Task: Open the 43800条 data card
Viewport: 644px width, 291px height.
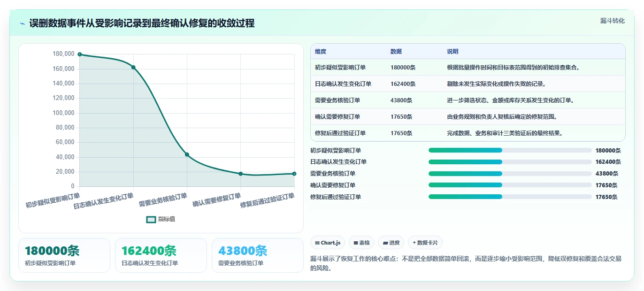Action: (258, 255)
